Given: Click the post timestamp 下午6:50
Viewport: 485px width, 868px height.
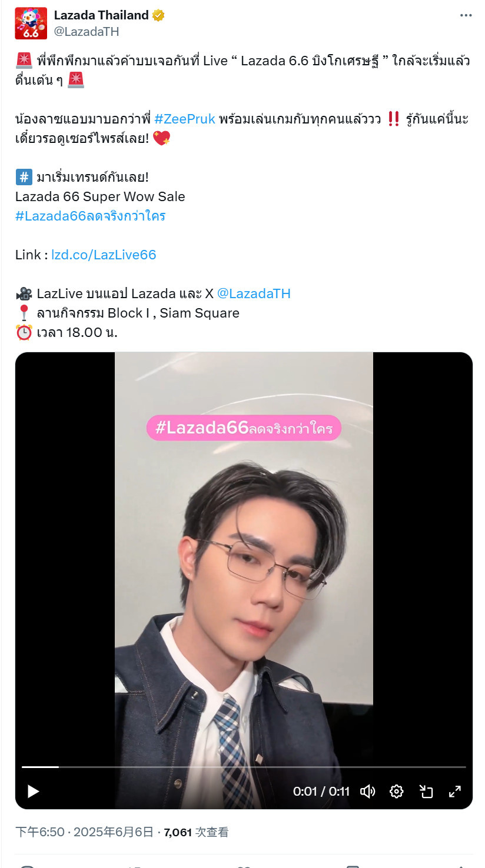Looking at the screenshot, I should point(40,832).
